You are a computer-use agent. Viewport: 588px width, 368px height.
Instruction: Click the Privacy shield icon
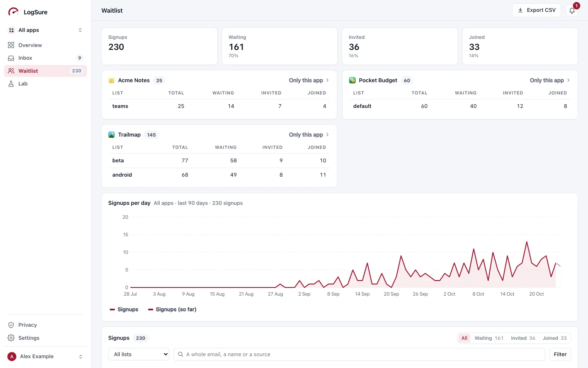click(x=11, y=325)
